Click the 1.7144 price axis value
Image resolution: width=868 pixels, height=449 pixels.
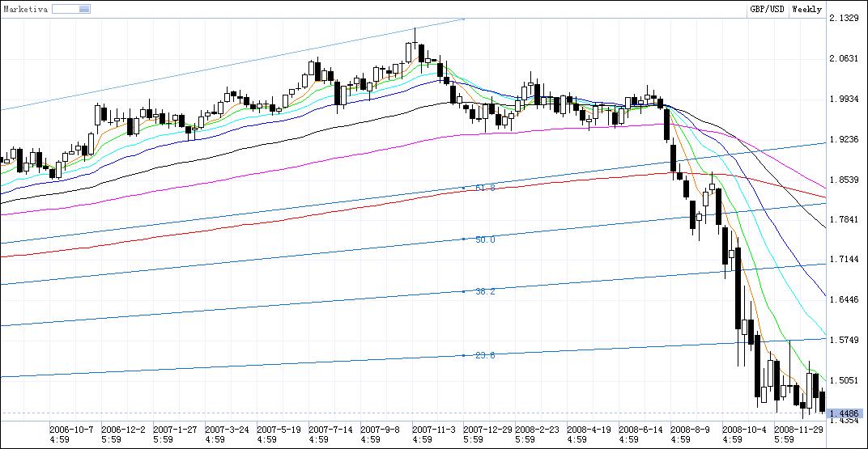(843, 260)
